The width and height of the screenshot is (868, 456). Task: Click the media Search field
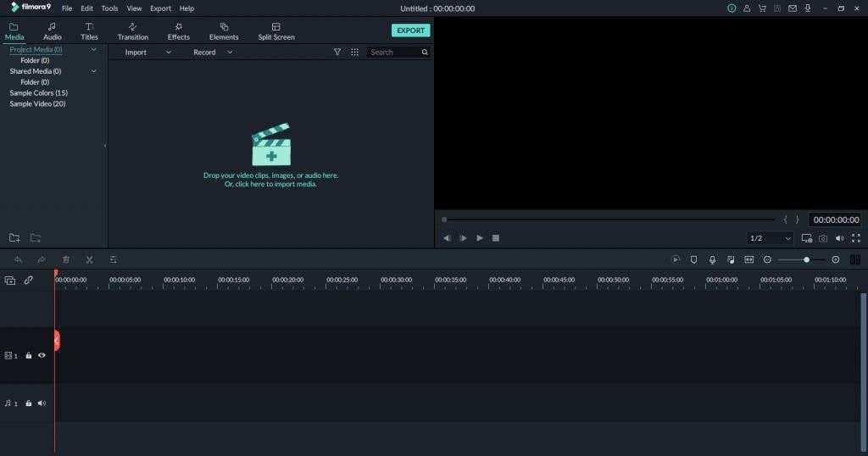[394, 52]
